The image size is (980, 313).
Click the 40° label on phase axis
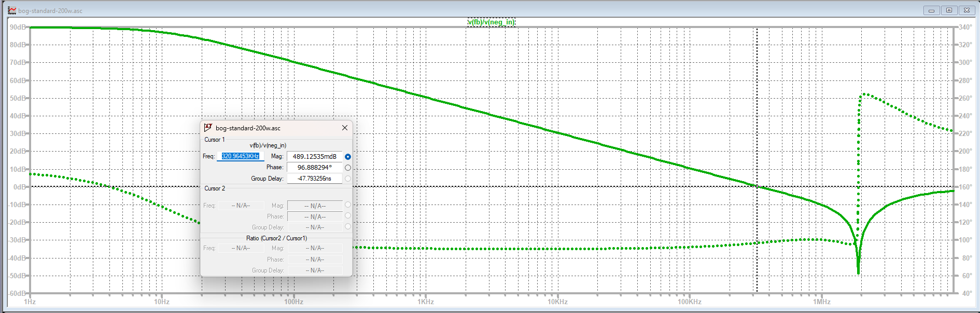pos(967,293)
